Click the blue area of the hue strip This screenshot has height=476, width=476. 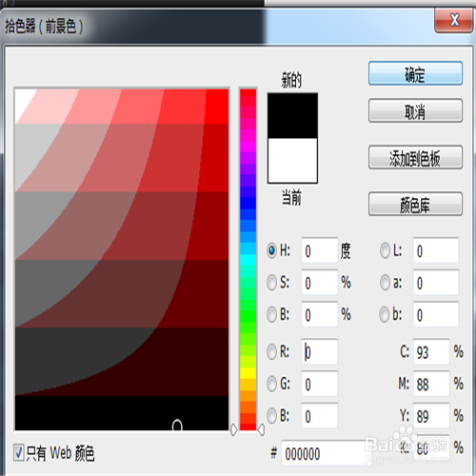248,203
